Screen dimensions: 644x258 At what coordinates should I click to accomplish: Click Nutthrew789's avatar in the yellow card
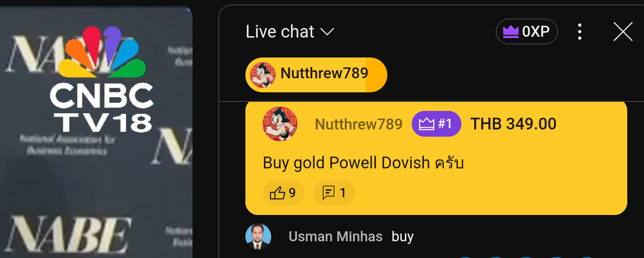click(280, 124)
